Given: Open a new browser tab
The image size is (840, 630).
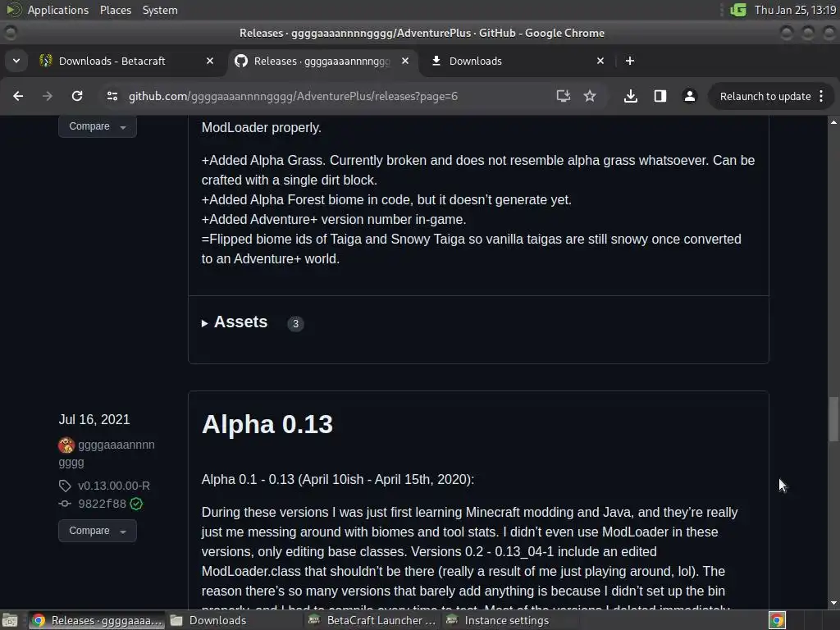Looking at the screenshot, I should click(x=630, y=61).
